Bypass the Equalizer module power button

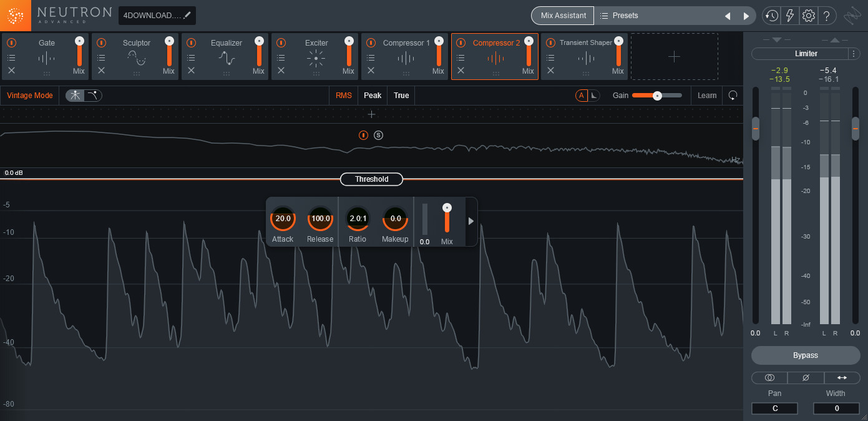pos(191,43)
